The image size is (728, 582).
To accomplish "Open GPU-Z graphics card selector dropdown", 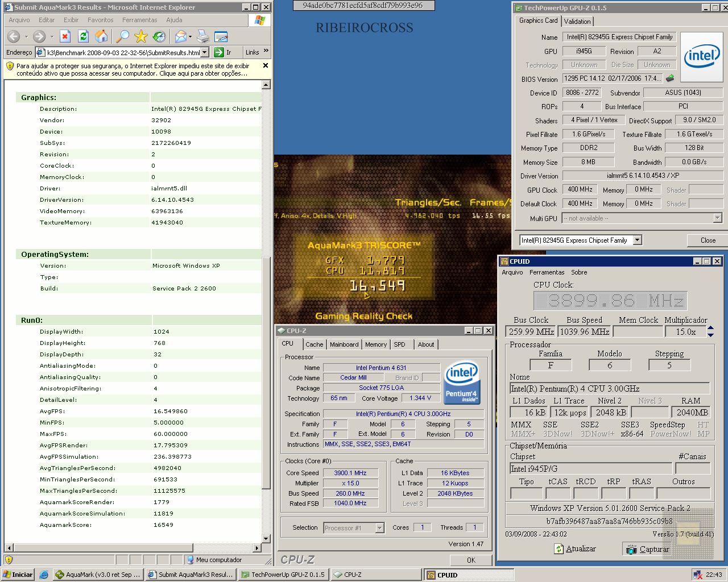I will tap(638, 240).
